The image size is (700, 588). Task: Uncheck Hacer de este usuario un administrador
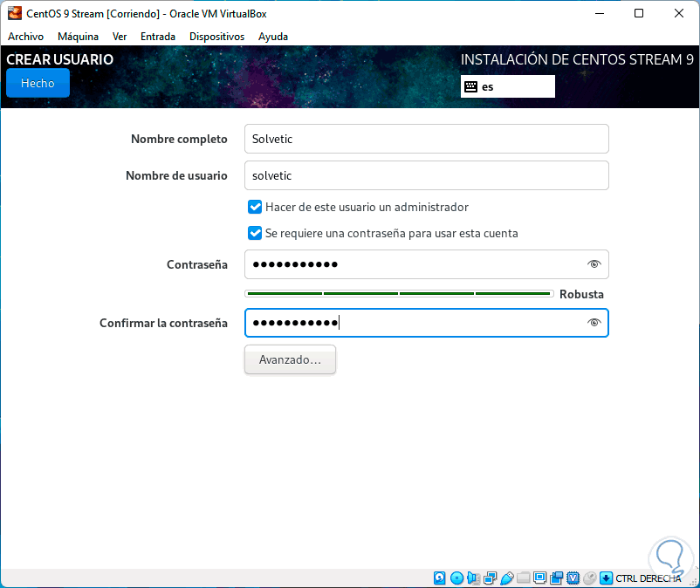tap(255, 207)
